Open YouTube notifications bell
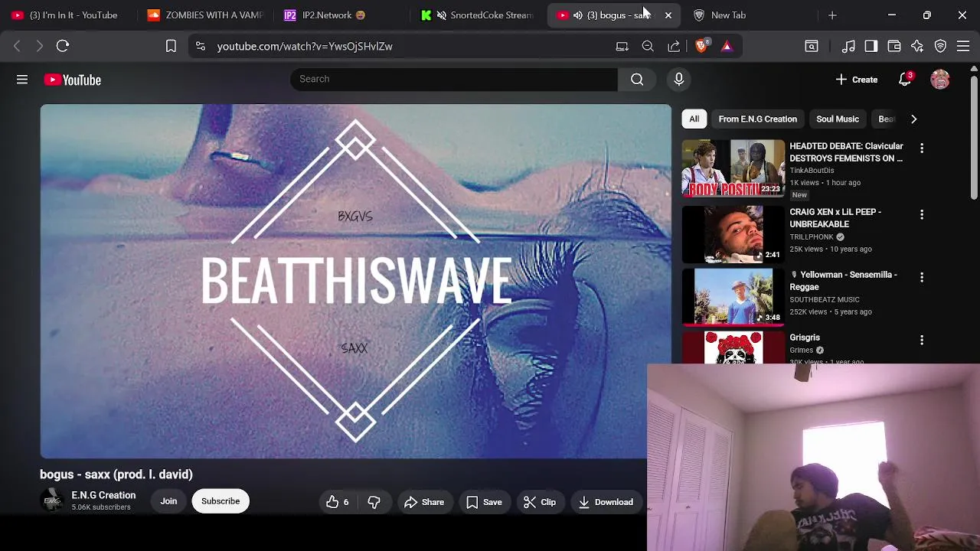The image size is (980, 551). click(x=905, y=80)
